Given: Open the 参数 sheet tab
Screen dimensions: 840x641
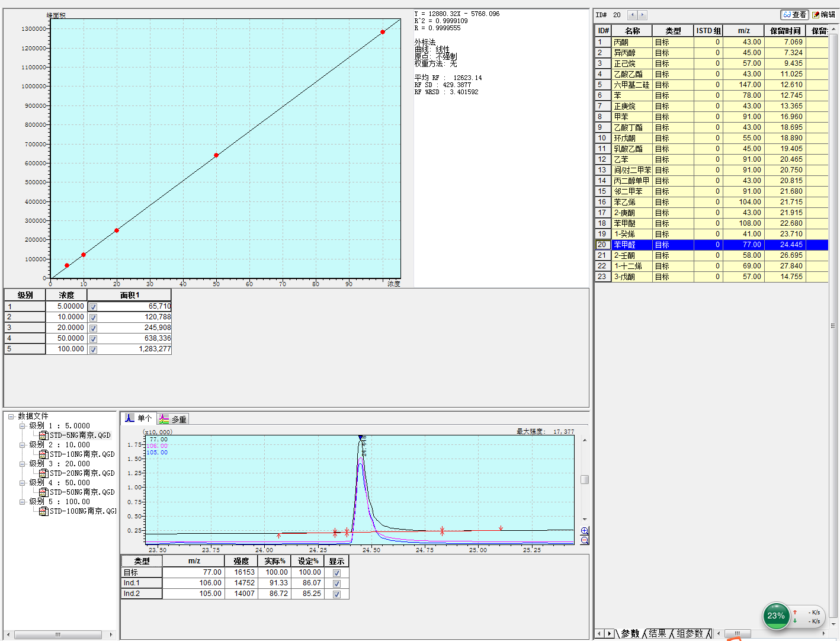Looking at the screenshot, I should [630, 633].
